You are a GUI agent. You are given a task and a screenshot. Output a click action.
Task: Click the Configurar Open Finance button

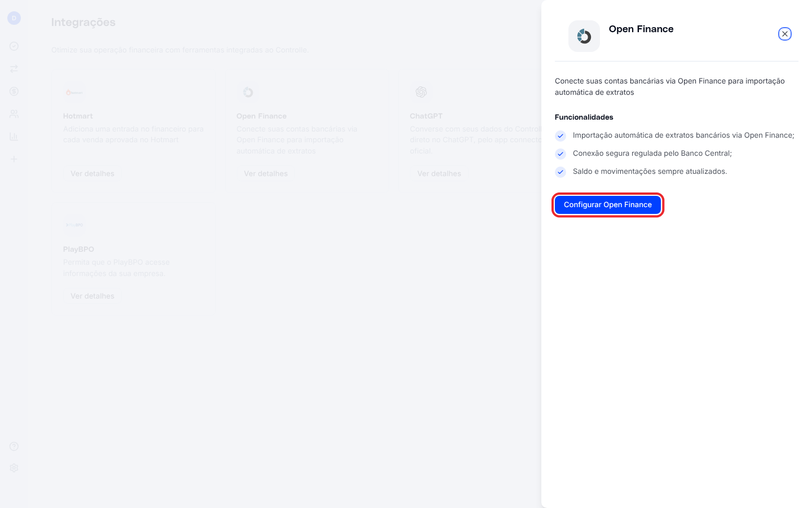click(x=607, y=205)
